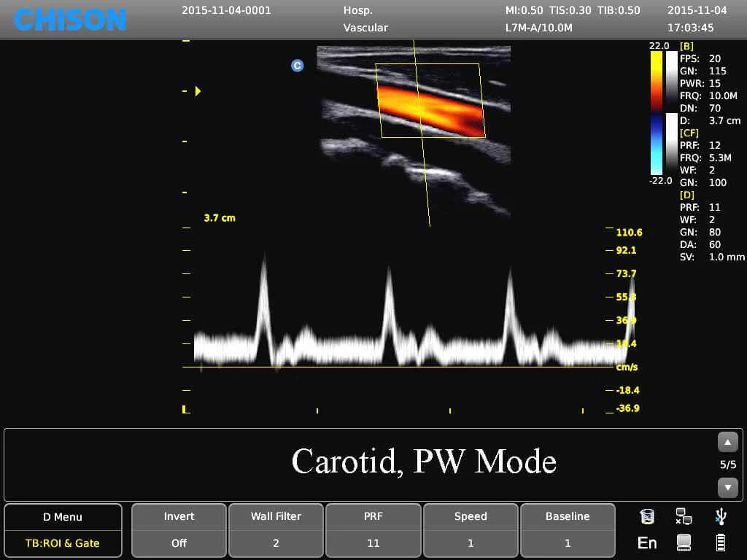The width and height of the screenshot is (747, 560).
Task: Select the Baseline control
Action: tap(568, 530)
